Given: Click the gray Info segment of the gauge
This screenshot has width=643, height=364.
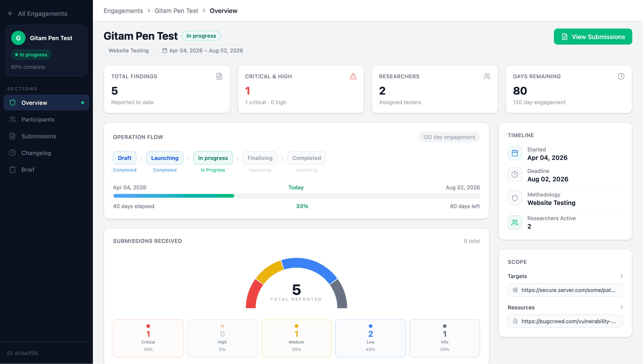Looking at the screenshot, I should 340,295.
